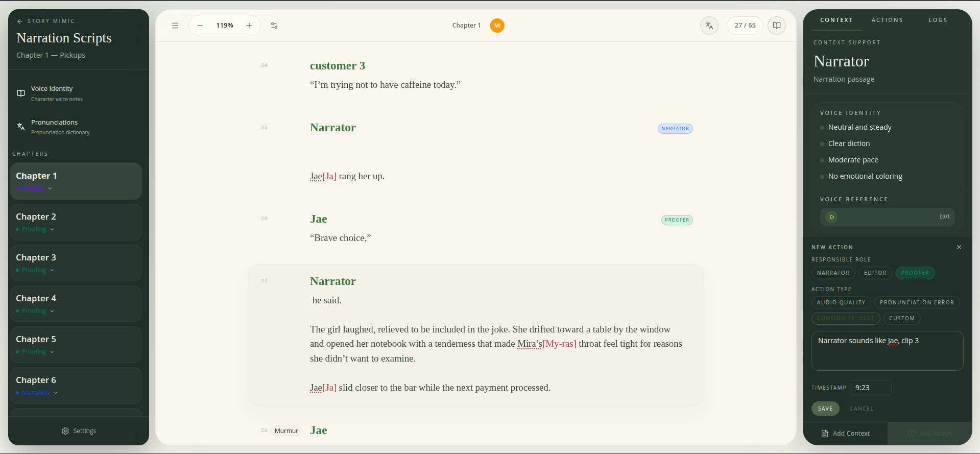Choose AUDIO QUALITY action type

coord(841,303)
